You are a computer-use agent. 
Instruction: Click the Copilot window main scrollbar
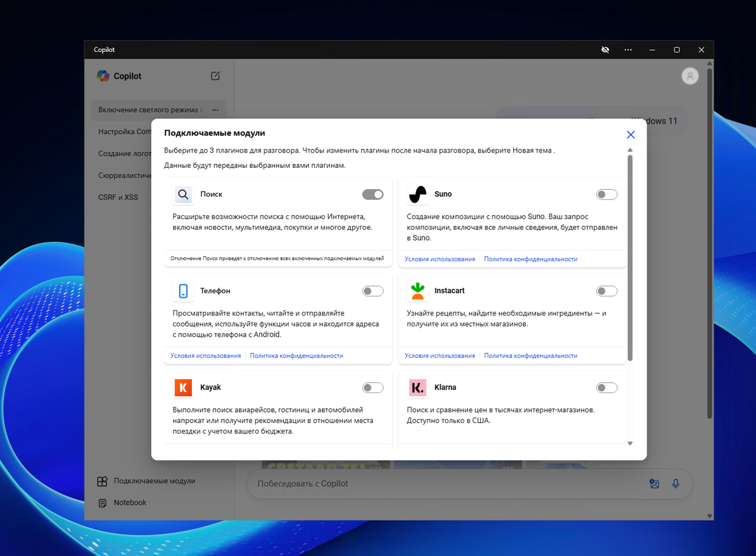click(710, 243)
